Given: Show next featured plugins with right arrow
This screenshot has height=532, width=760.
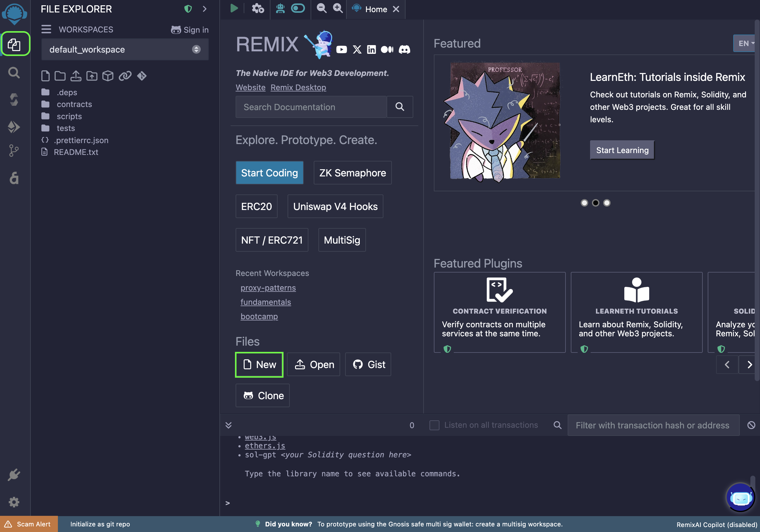Looking at the screenshot, I should click(750, 365).
